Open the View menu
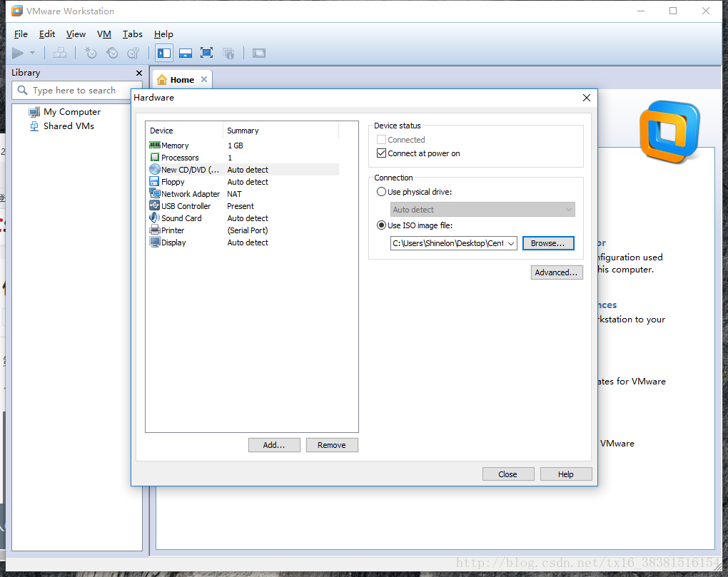The width and height of the screenshot is (728, 577). tap(76, 34)
